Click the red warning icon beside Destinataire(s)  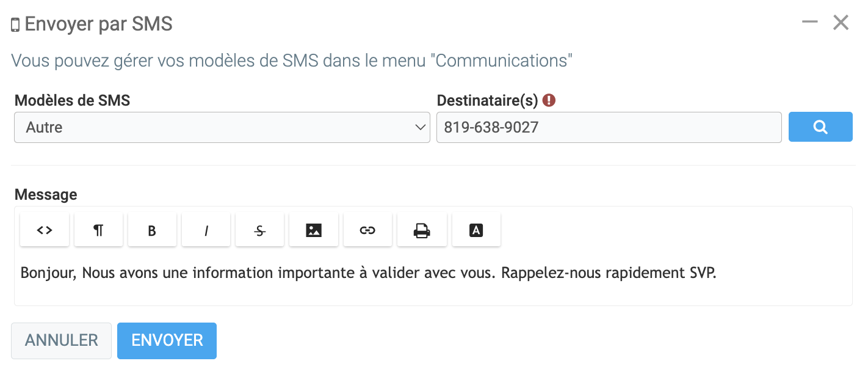(549, 100)
